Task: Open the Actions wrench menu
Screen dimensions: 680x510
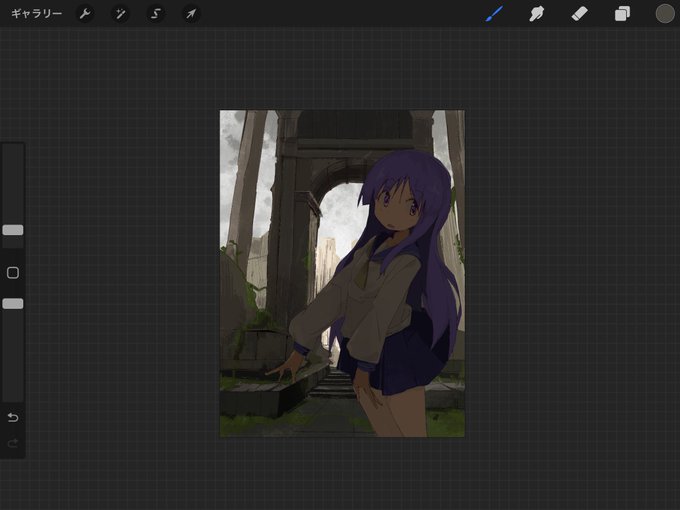Action: click(x=85, y=14)
